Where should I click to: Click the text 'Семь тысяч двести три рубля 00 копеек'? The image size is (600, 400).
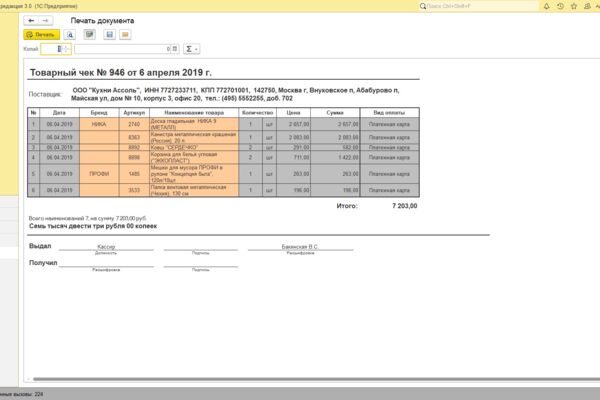(93, 226)
